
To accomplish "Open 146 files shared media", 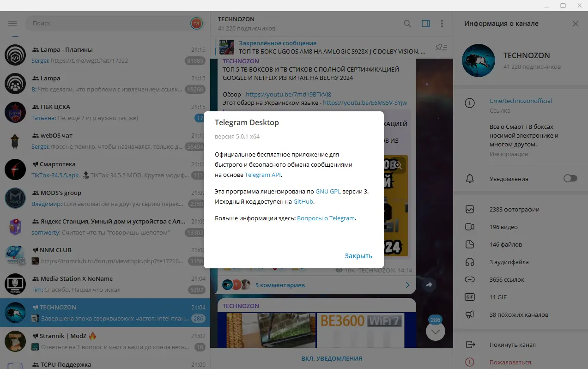I will [521, 244].
